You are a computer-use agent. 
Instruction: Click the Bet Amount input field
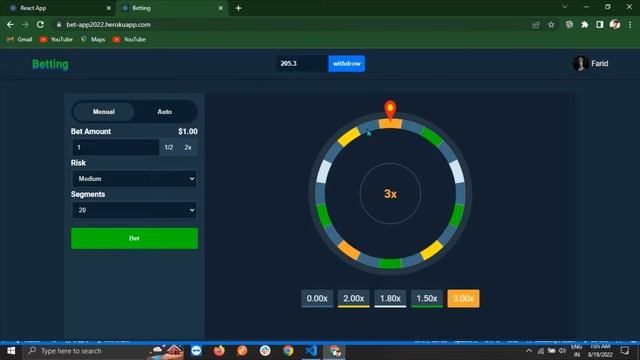coord(116,147)
